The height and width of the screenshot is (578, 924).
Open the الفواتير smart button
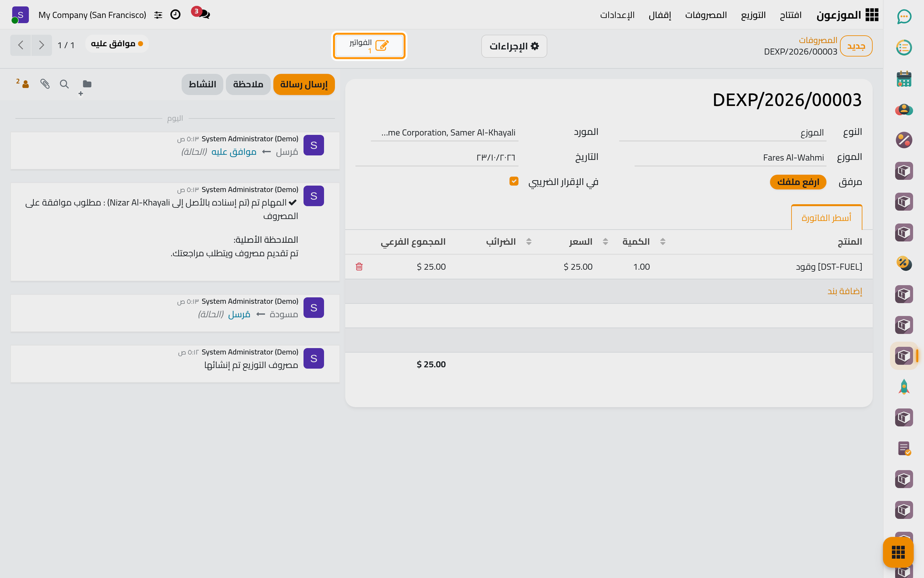click(x=369, y=46)
